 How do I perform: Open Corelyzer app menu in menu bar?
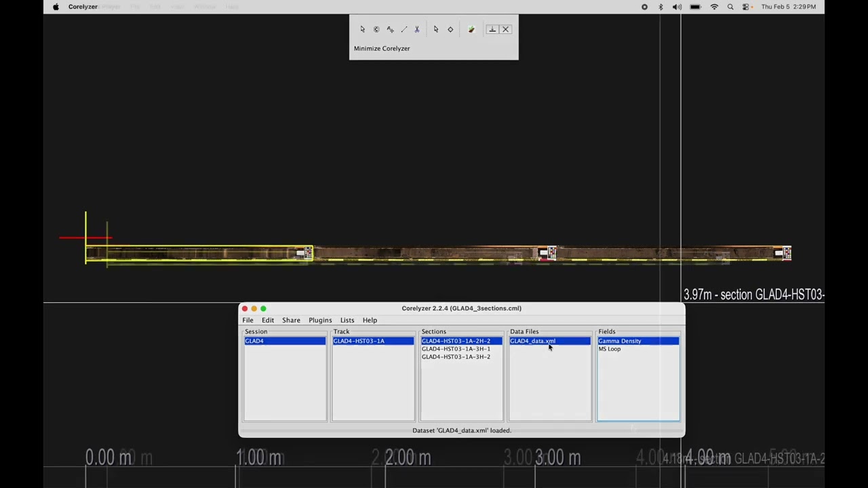83,7
